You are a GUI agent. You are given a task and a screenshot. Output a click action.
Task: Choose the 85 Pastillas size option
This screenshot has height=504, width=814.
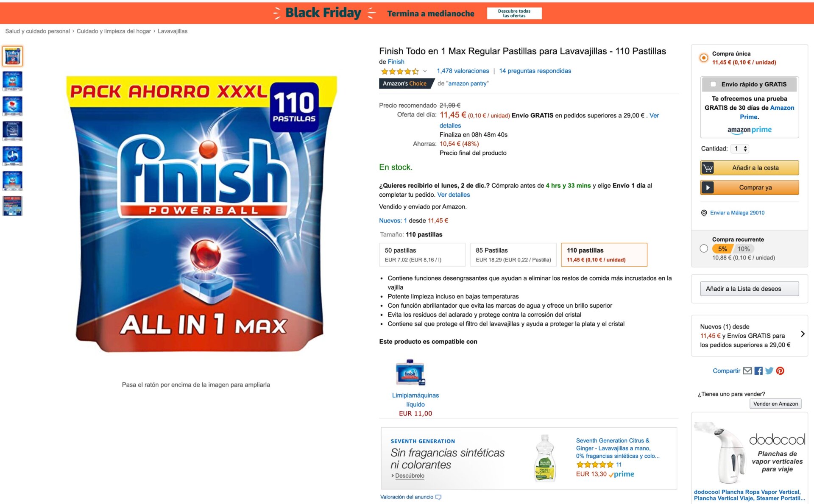(513, 255)
